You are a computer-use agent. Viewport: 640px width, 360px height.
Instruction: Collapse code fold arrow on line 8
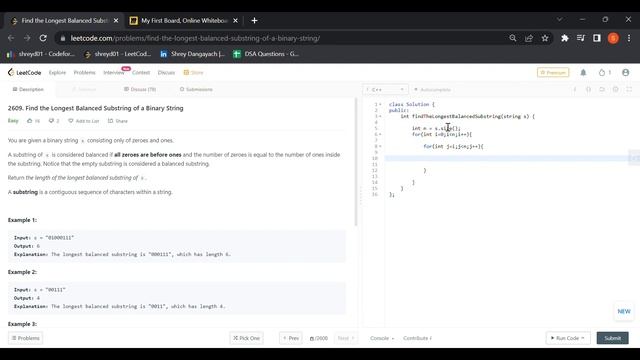click(380, 146)
